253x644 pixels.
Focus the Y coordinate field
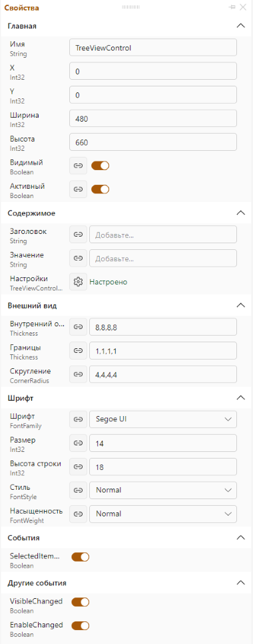click(153, 94)
